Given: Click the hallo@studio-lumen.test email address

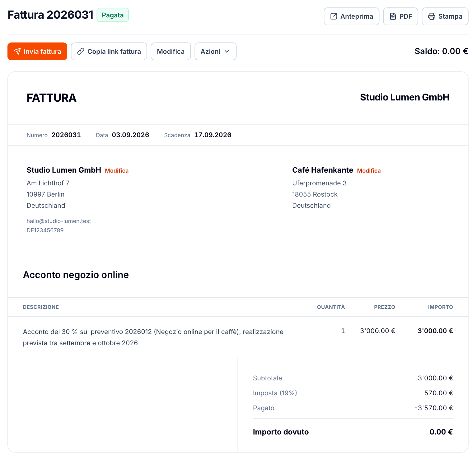Looking at the screenshot, I should point(59,221).
